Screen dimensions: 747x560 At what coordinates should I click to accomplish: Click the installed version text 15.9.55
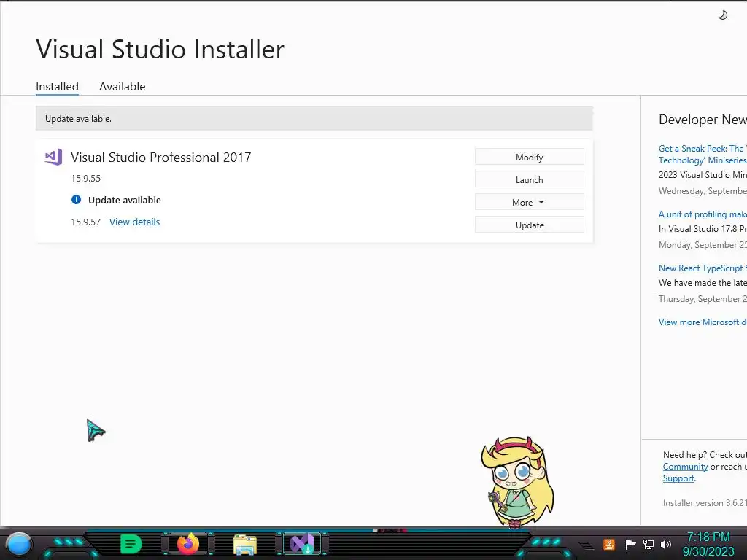tap(86, 179)
